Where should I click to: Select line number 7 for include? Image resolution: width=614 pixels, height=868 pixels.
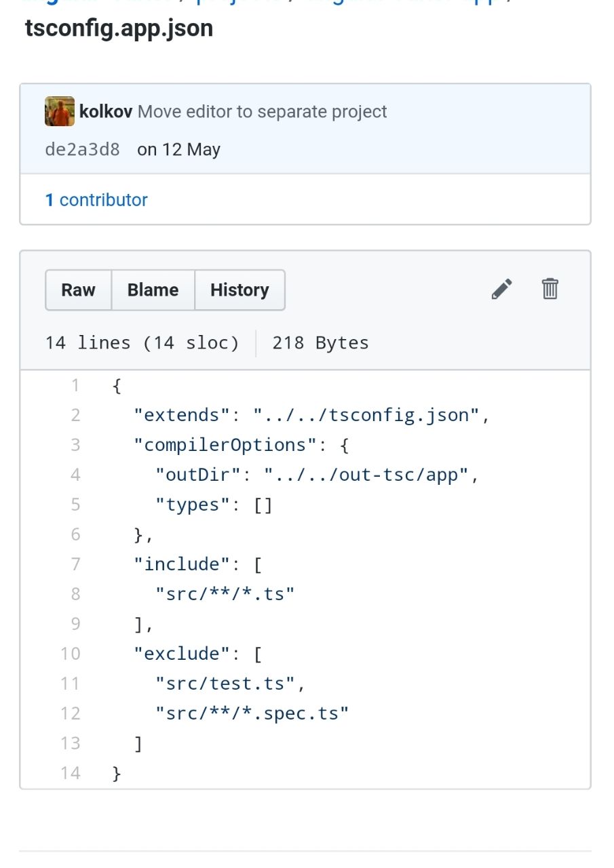point(75,564)
